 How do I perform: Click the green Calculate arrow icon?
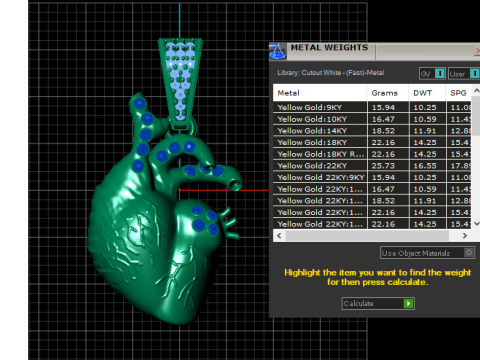click(408, 303)
